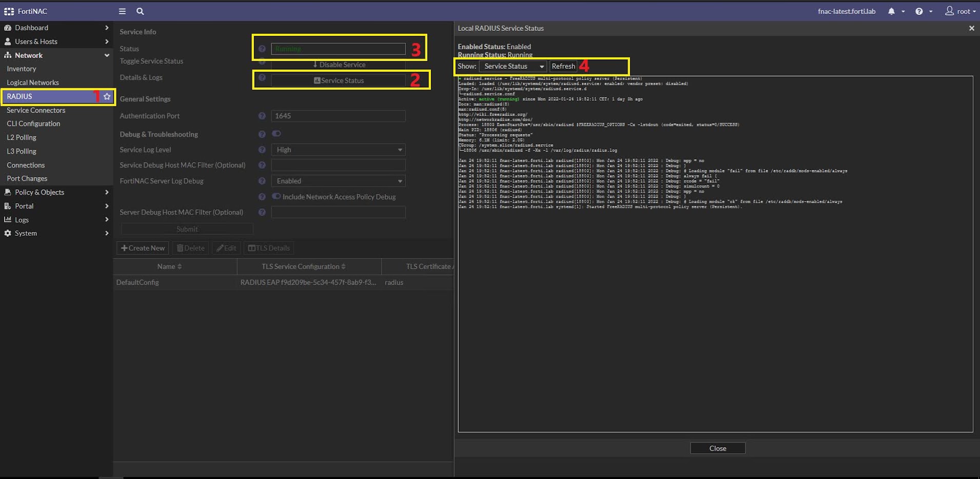This screenshot has height=479, width=980.
Task: Click help icon beside FortiNAC Server Log Debug
Action: tap(262, 181)
